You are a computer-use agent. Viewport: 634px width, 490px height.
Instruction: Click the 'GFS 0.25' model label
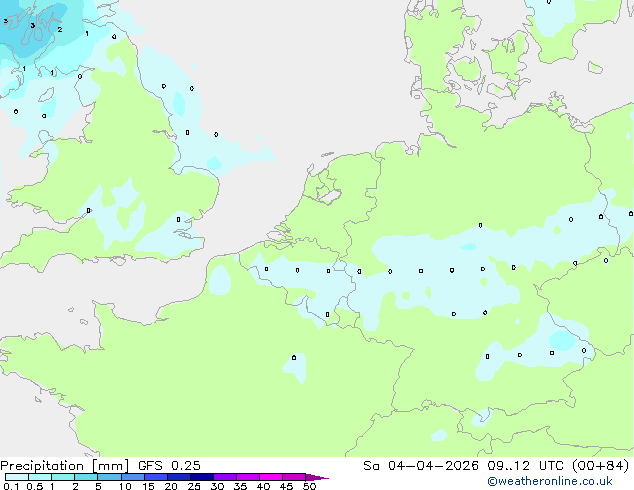point(169,466)
